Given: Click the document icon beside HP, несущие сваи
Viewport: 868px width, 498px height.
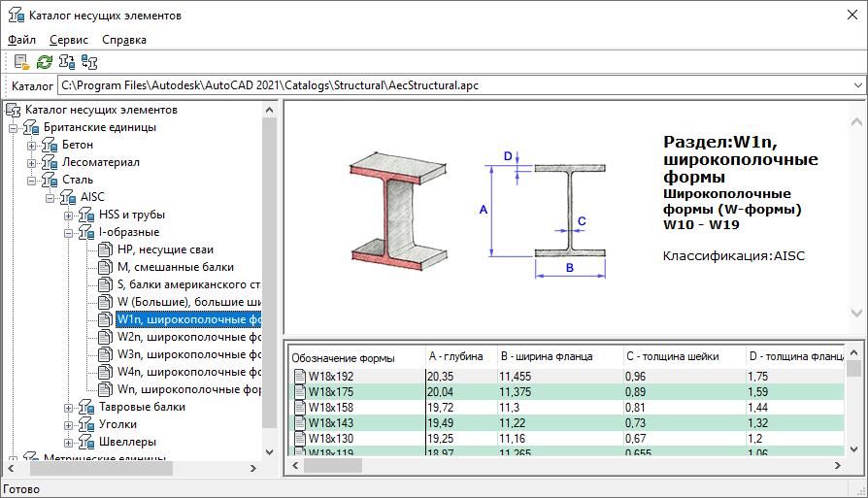Looking at the screenshot, I should pyautogui.click(x=105, y=250).
